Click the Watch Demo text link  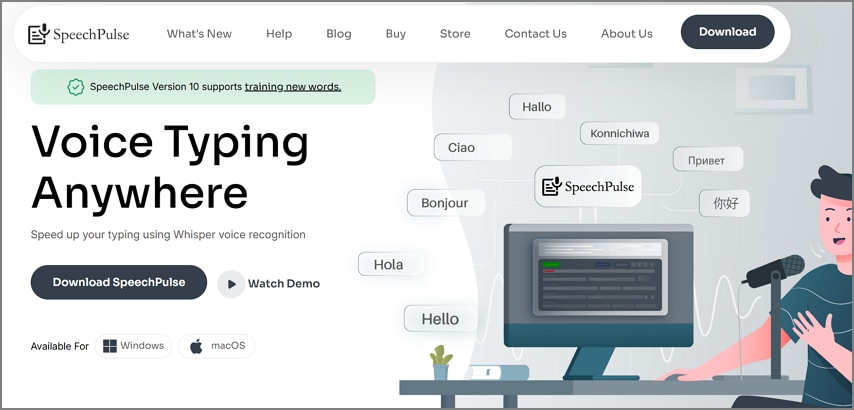coord(284,284)
